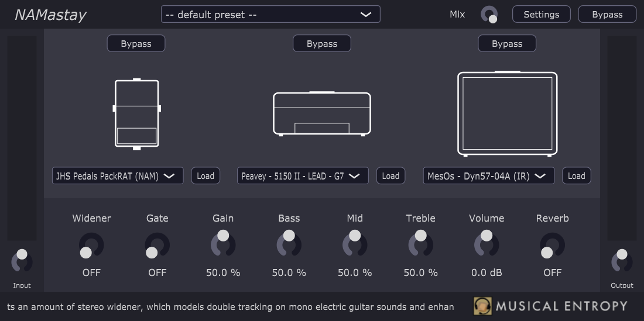
Task: Click the Volume value 0.0 dB
Action: click(487, 272)
